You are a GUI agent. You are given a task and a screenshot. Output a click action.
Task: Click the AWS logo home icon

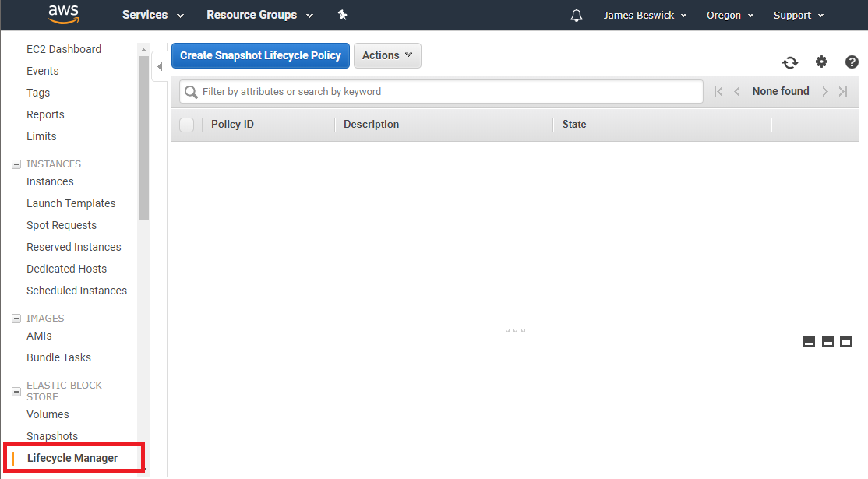coord(64,15)
